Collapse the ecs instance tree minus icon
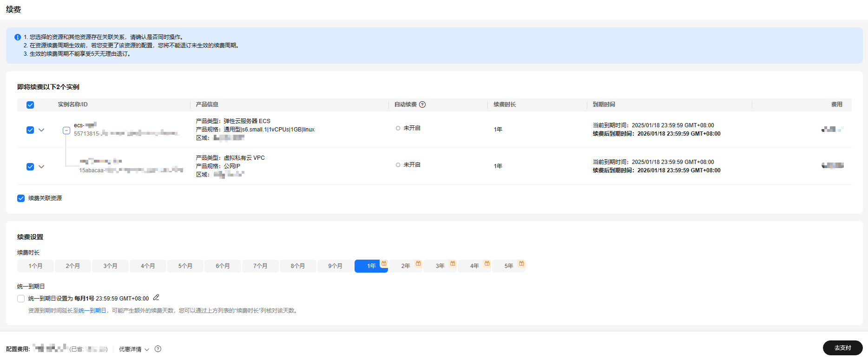Image resolution: width=868 pixels, height=359 pixels. [66, 131]
